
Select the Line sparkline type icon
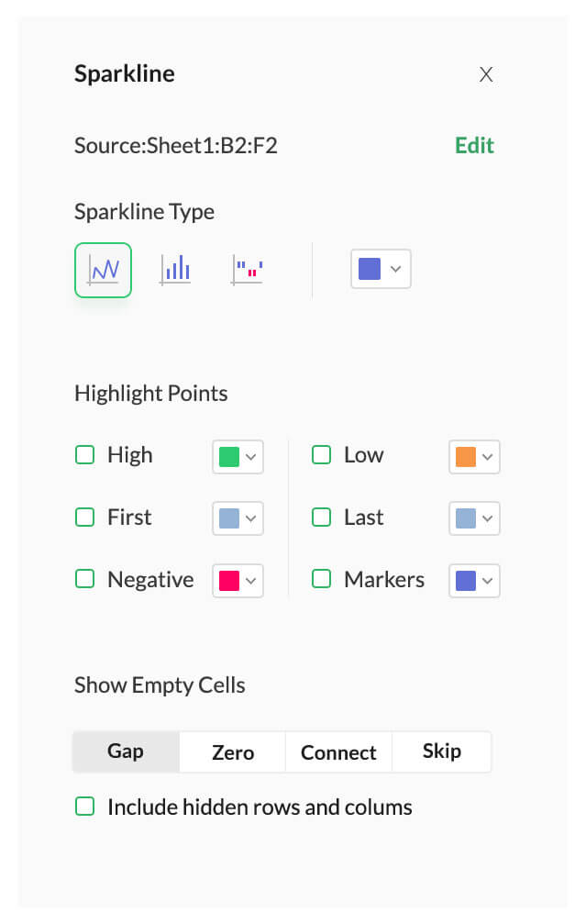pyautogui.click(x=103, y=269)
